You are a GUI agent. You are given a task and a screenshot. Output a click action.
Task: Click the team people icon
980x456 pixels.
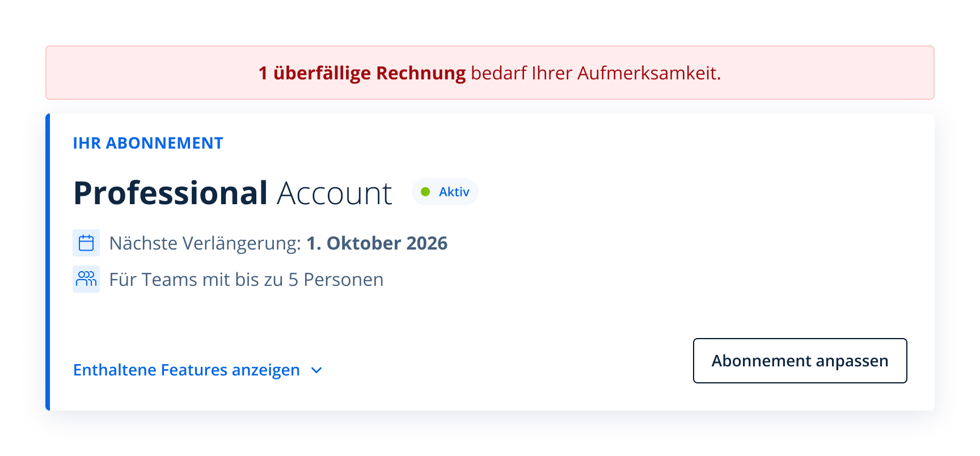coord(86,279)
